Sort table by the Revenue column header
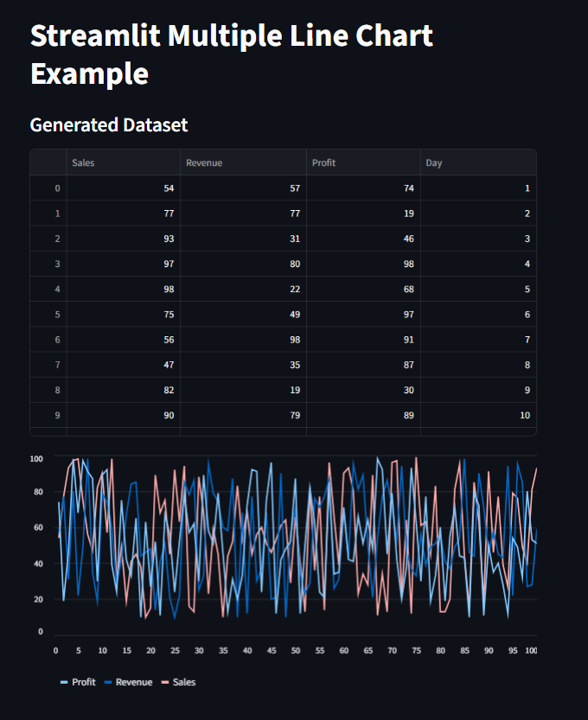 click(244, 162)
